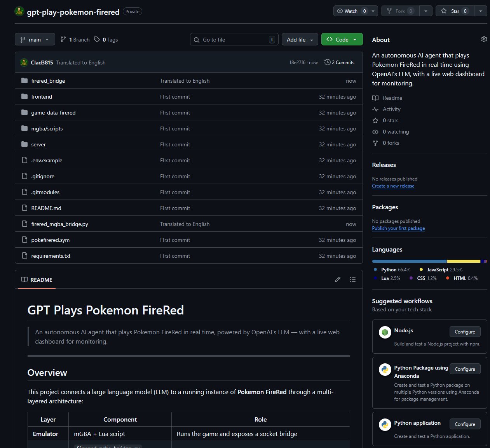Click the About settings gear icon
Image resolution: width=490 pixels, height=448 pixels.
(484, 39)
